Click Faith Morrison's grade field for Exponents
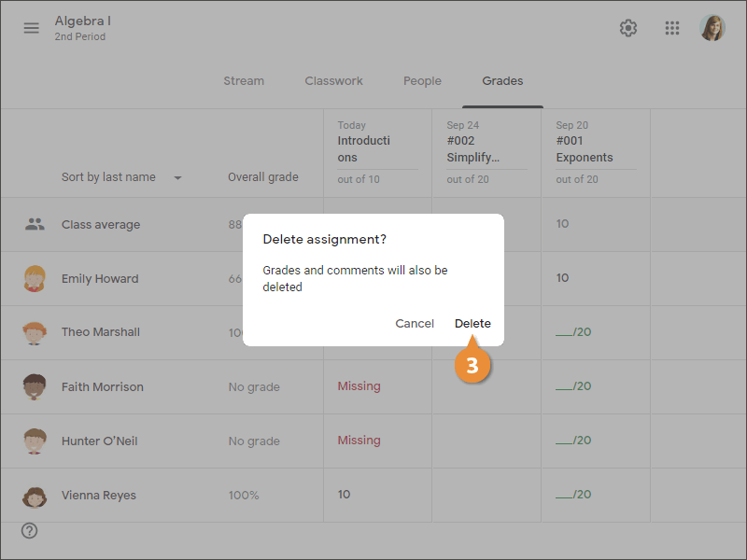Image resolution: width=747 pixels, height=560 pixels. [572, 386]
